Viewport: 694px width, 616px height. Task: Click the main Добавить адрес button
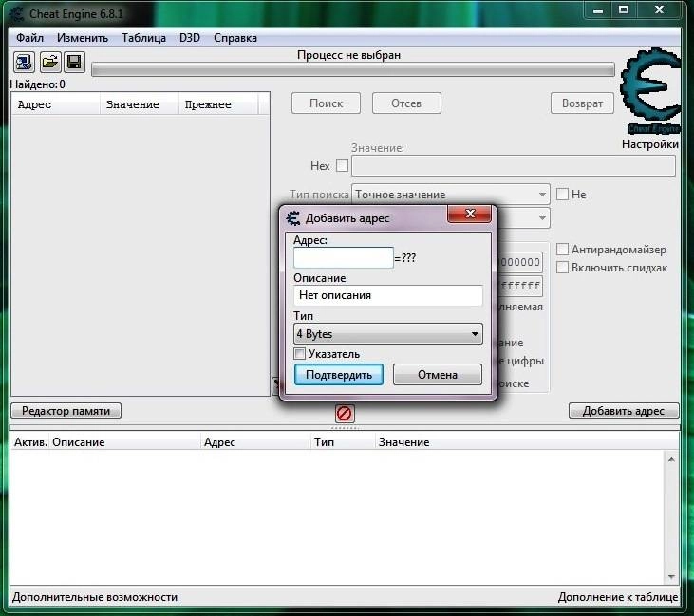(624, 411)
